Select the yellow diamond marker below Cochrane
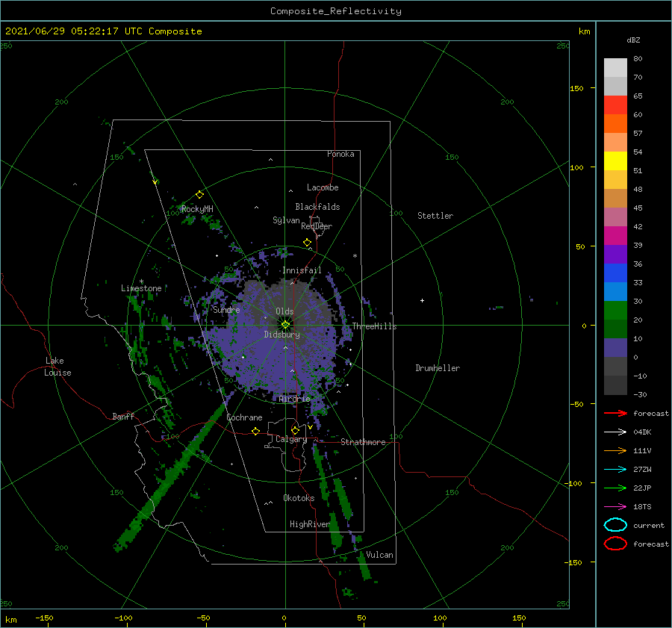 click(x=255, y=432)
